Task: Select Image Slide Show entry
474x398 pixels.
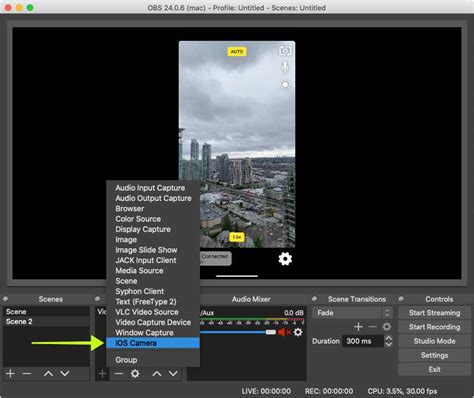Action: click(x=153, y=250)
